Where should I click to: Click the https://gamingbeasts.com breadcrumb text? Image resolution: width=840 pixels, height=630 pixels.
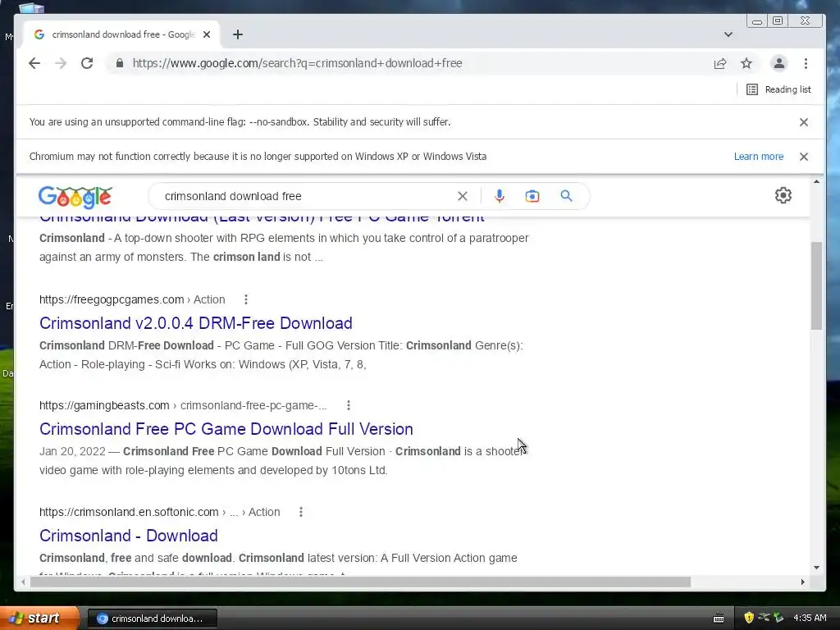104,405
